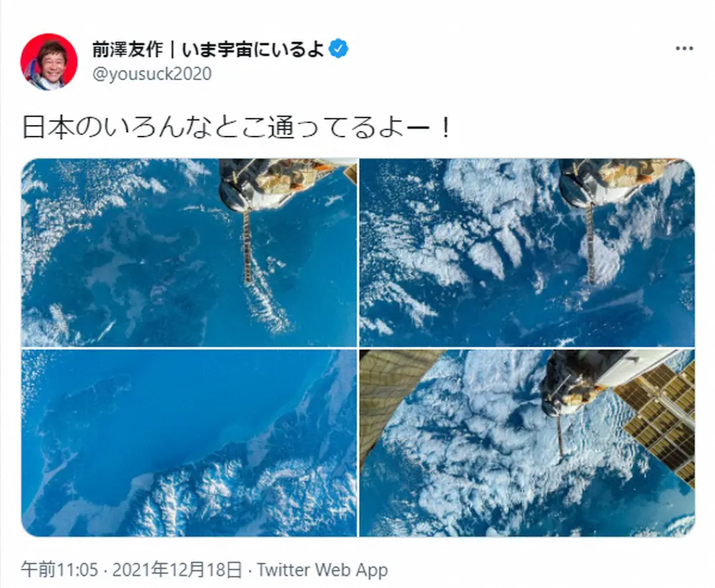
Task: Click spacecraft module in top-left photo
Action: pyautogui.click(x=285, y=182)
